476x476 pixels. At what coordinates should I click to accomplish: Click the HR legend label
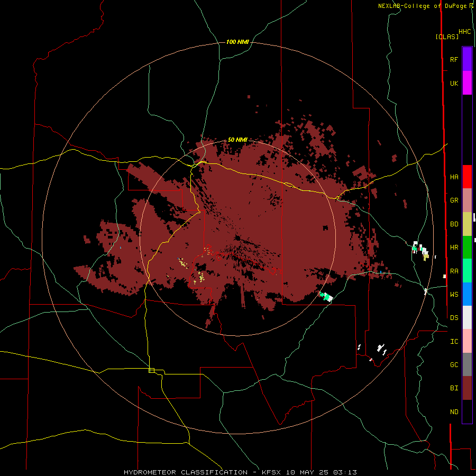(x=454, y=248)
